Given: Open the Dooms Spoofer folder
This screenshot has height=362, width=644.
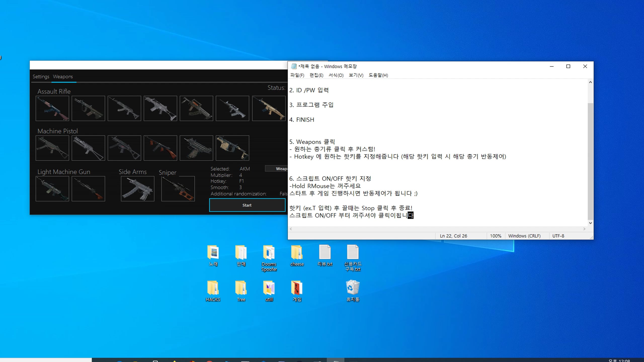Looking at the screenshot, I should click(x=269, y=258).
